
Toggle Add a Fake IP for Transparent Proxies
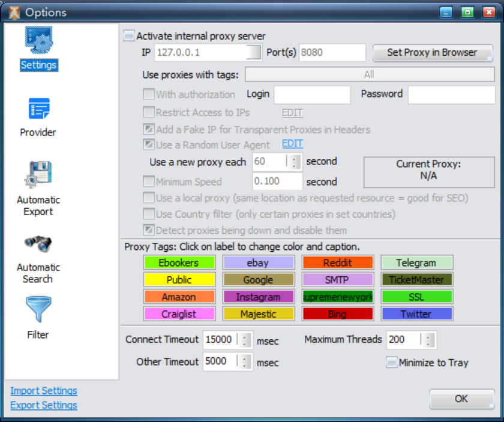pos(149,129)
